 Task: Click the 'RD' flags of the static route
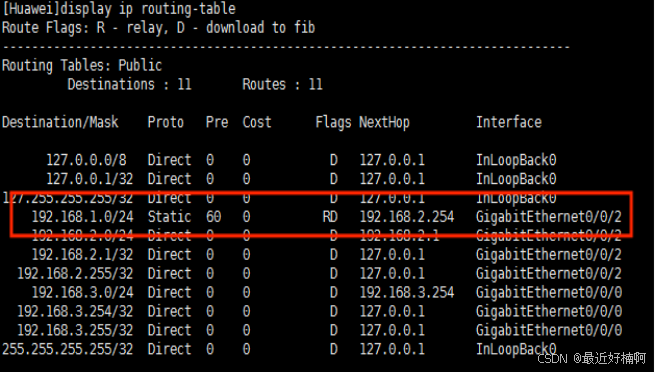(330, 217)
